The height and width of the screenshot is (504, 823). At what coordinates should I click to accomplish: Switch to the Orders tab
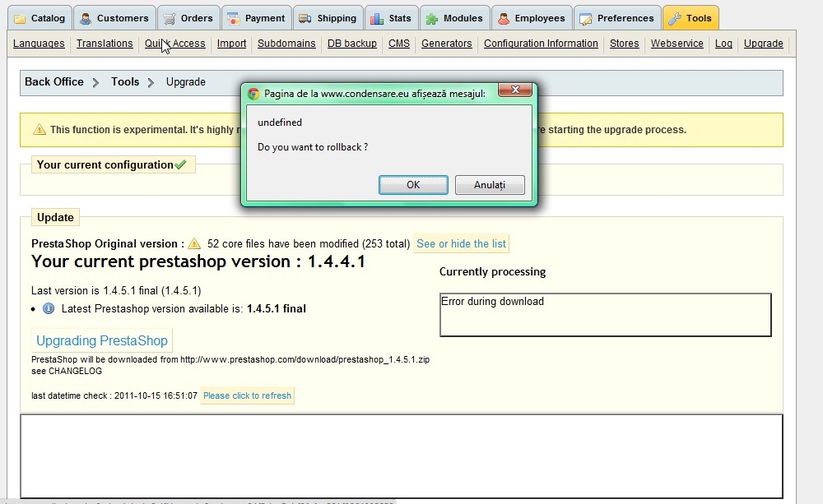coord(188,17)
